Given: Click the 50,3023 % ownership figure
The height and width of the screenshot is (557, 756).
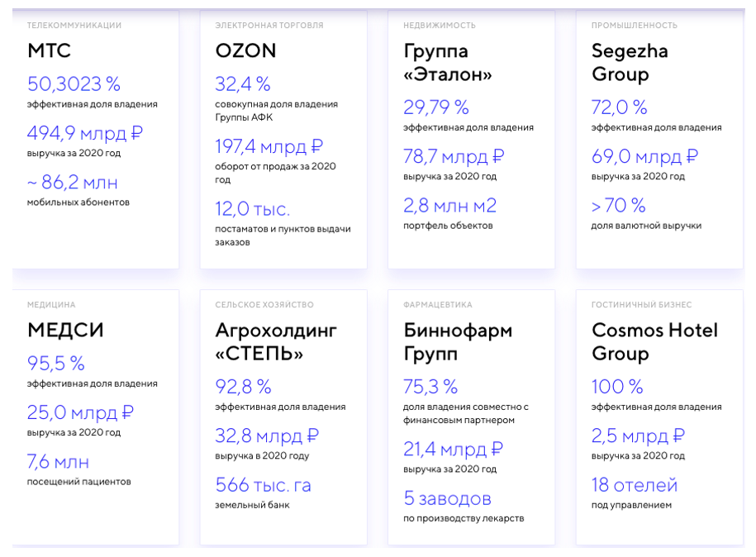Looking at the screenshot, I should click(74, 84).
